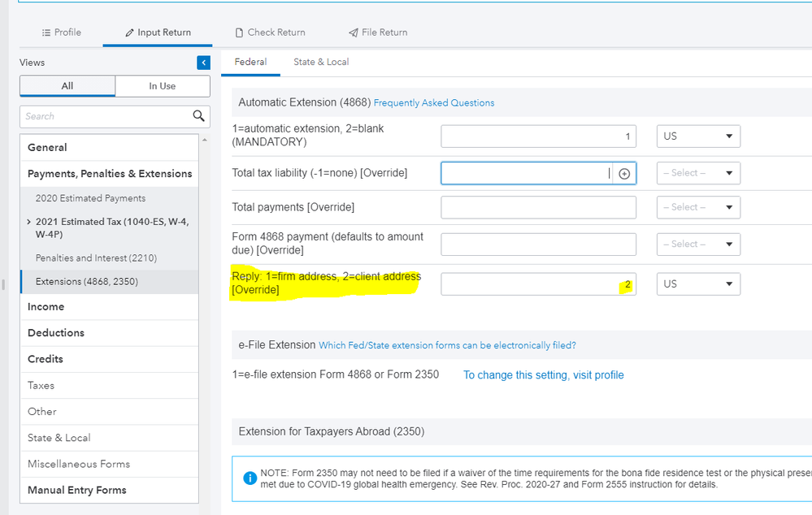
Task: Open the Income section in sidebar
Action: pos(46,307)
